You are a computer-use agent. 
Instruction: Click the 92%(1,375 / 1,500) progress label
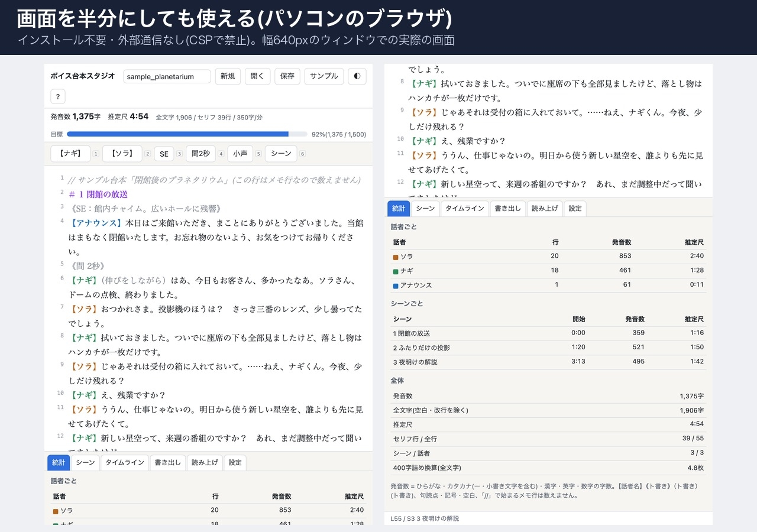click(x=339, y=134)
